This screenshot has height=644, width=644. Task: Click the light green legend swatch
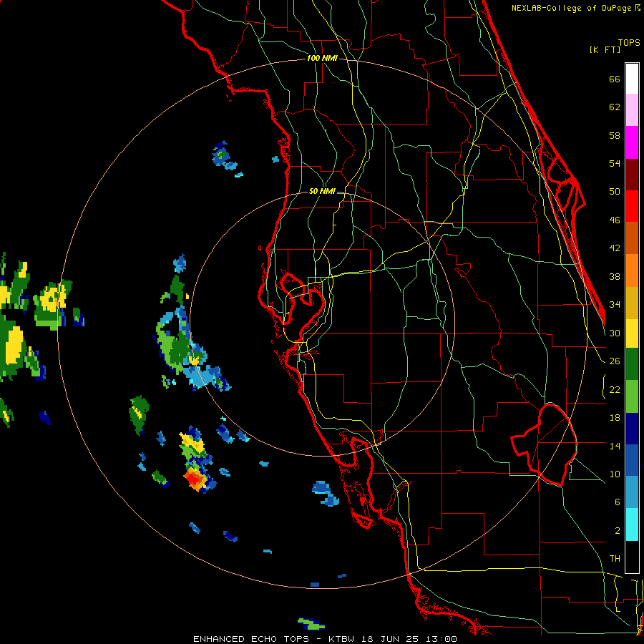[632, 396]
